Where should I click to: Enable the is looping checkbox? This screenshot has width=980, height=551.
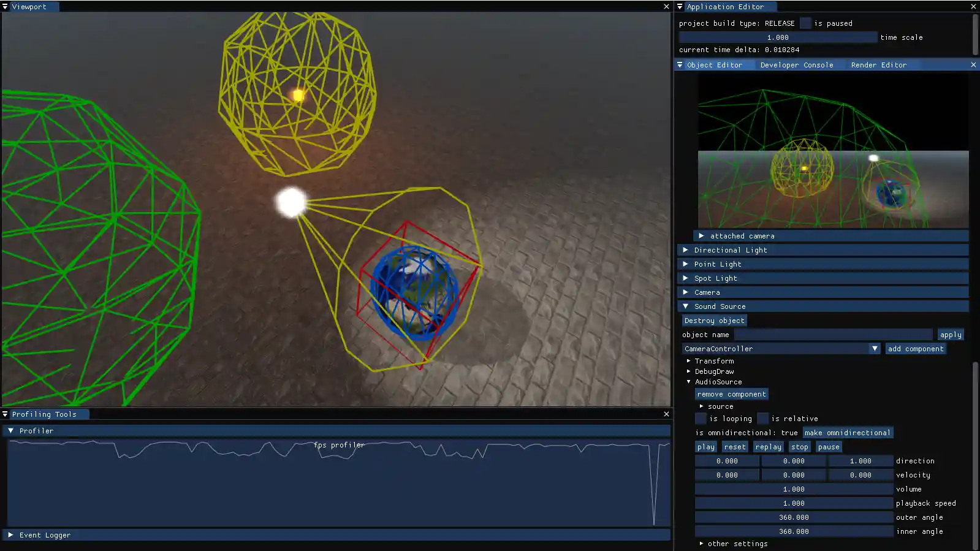701,419
